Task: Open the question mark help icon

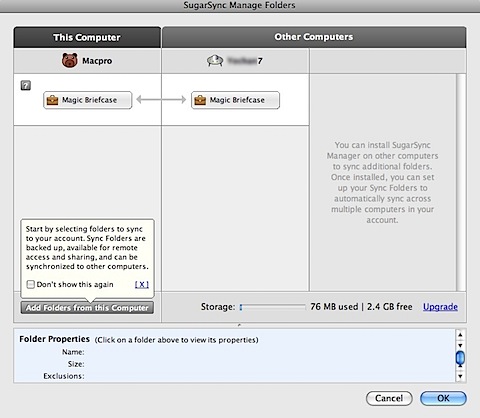Action: (26, 85)
